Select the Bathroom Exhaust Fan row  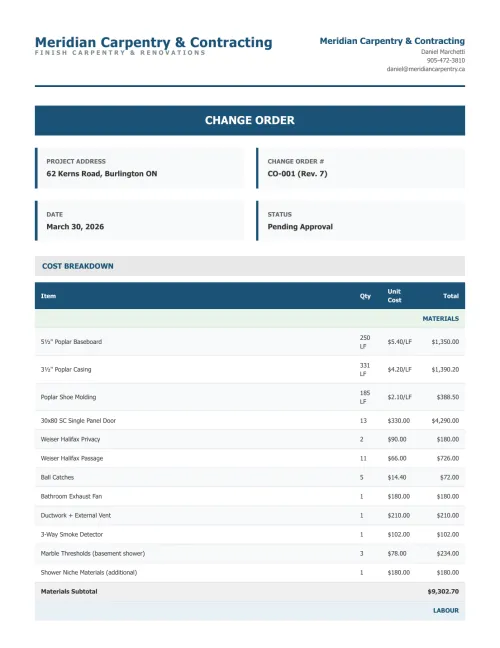[x=250, y=496]
